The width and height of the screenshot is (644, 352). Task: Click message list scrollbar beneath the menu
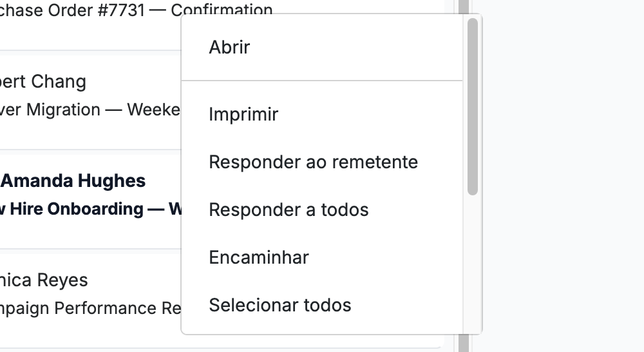tap(463, 344)
